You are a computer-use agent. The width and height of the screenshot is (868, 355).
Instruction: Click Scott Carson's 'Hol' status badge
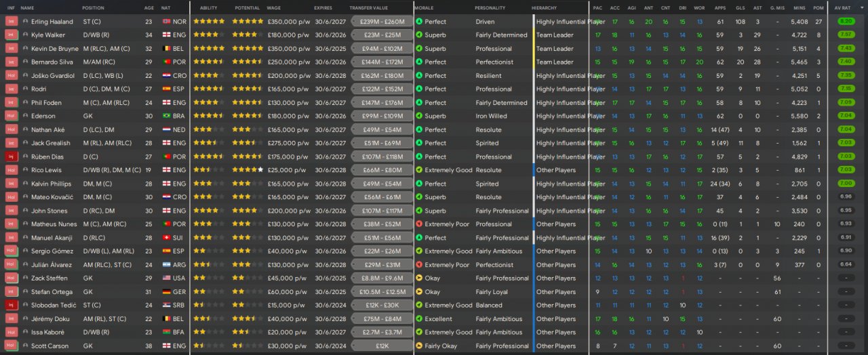11,346
